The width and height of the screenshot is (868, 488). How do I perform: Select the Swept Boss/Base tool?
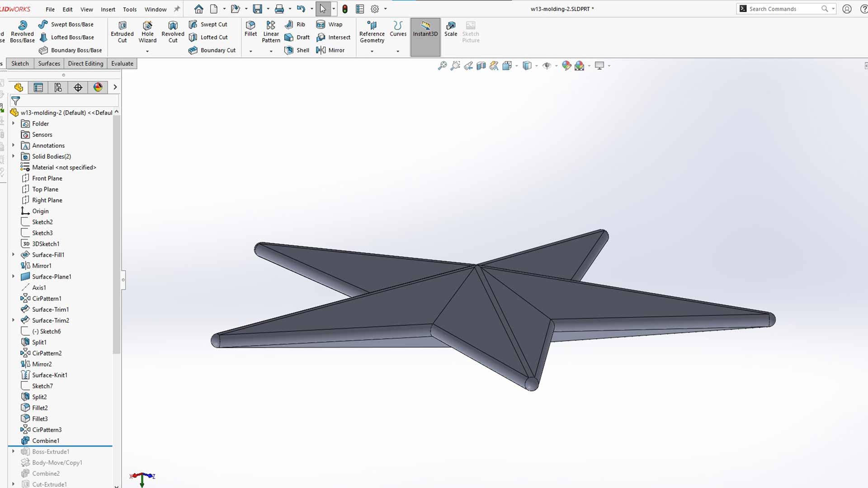point(66,24)
